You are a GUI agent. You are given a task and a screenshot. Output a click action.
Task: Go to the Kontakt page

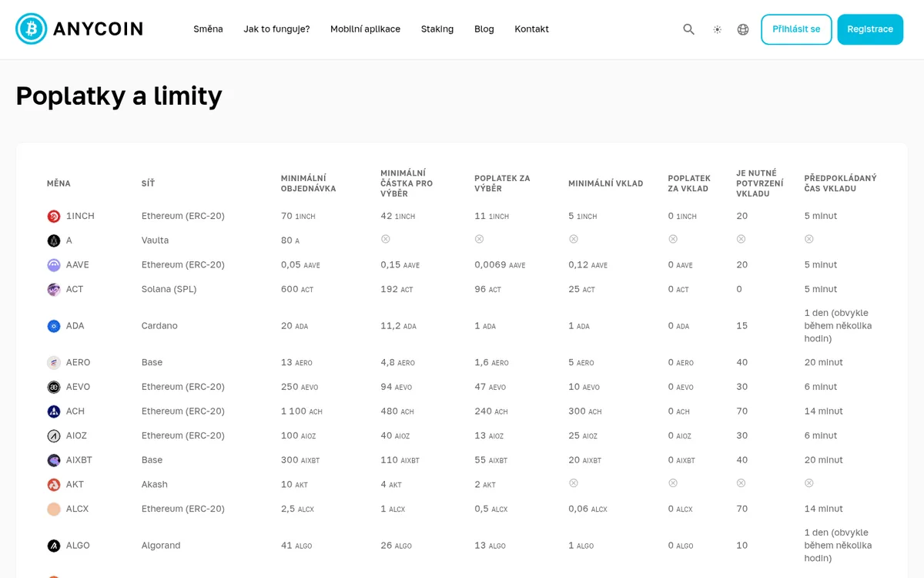tap(532, 29)
